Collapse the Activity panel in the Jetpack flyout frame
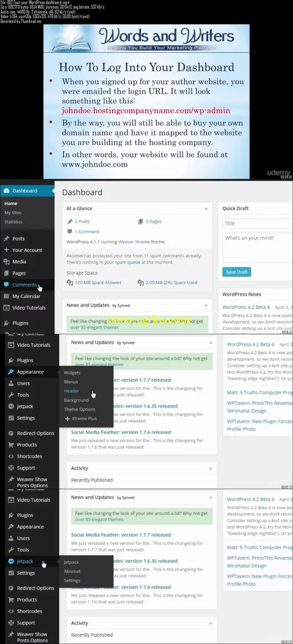This screenshot has width=293, height=644. click(211, 623)
